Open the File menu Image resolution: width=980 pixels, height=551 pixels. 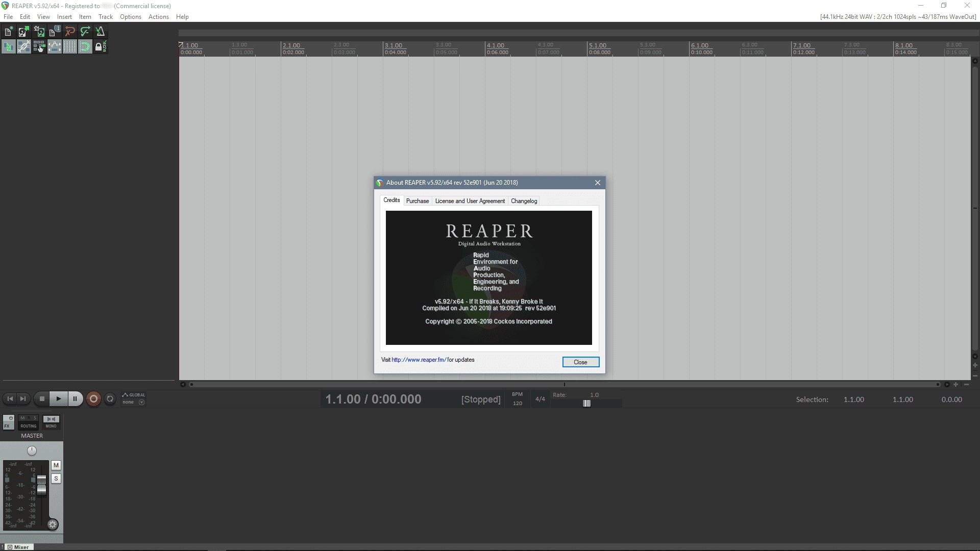click(x=8, y=17)
